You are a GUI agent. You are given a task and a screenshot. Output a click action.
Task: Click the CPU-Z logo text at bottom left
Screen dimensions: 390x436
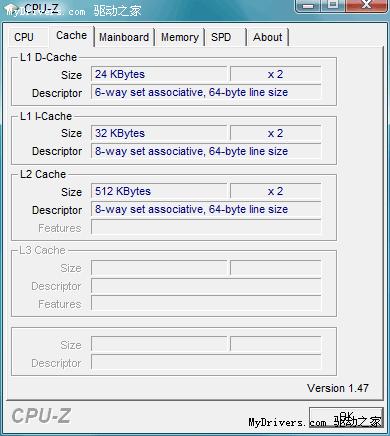41,416
